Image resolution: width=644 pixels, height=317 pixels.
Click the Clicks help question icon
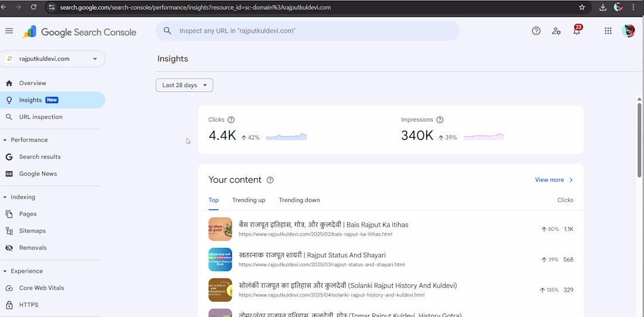[231, 120]
